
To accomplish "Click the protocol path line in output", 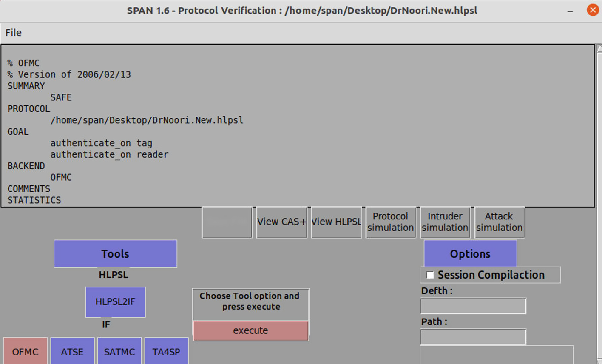I will tap(147, 120).
